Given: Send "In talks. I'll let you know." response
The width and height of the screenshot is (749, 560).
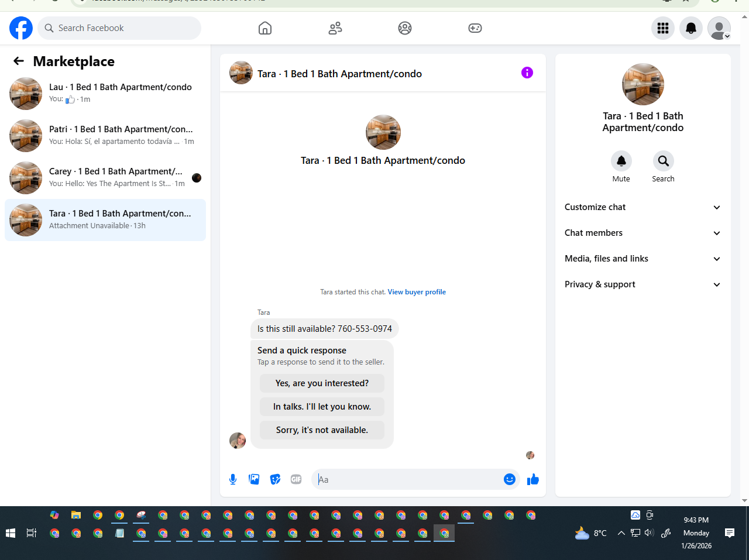Looking at the screenshot, I should pyautogui.click(x=322, y=407).
